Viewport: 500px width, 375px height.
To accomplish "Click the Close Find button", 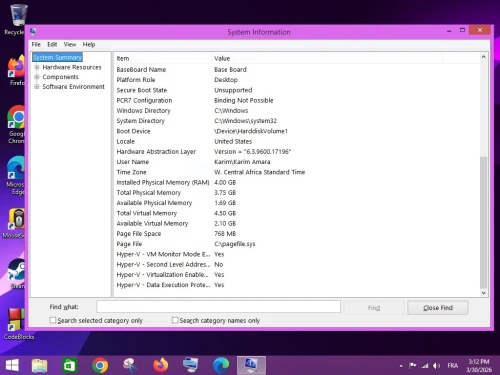I will point(438,308).
